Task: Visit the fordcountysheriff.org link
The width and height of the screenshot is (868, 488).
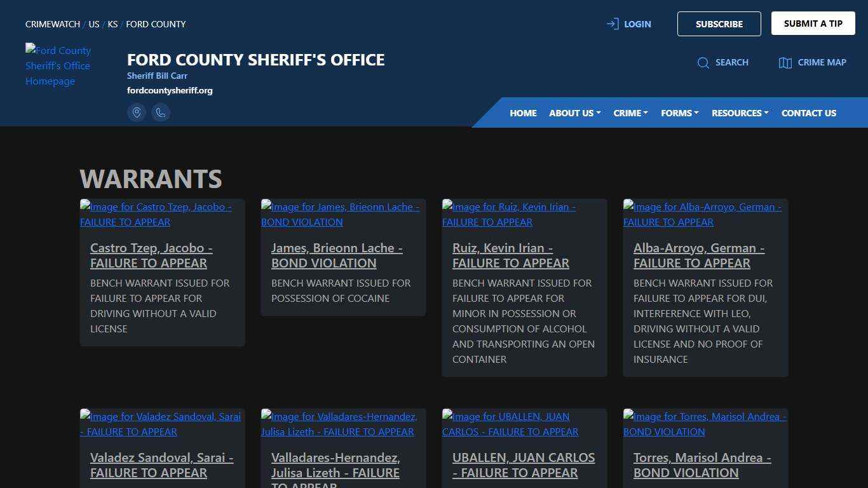Action: [x=170, y=90]
